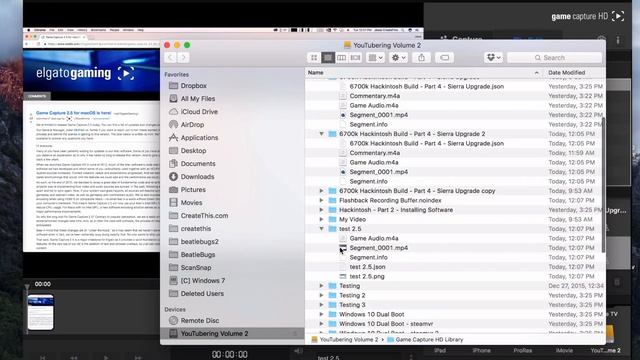Open Movies in sidebar

pos(191,203)
